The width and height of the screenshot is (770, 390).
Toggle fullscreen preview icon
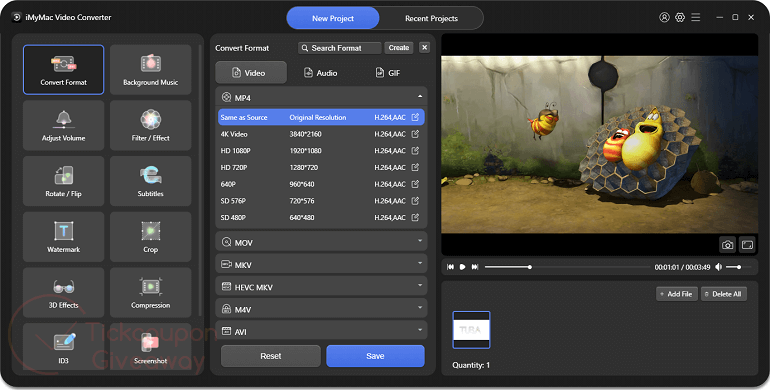[x=747, y=245]
